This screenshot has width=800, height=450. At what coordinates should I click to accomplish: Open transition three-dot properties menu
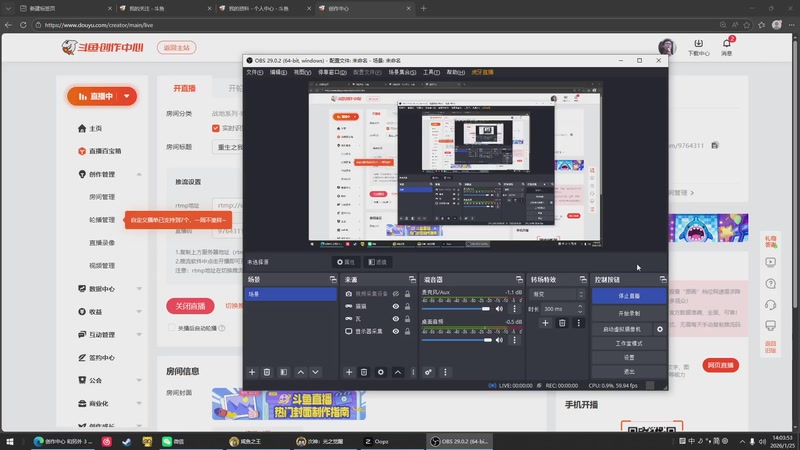[x=579, y=322]
